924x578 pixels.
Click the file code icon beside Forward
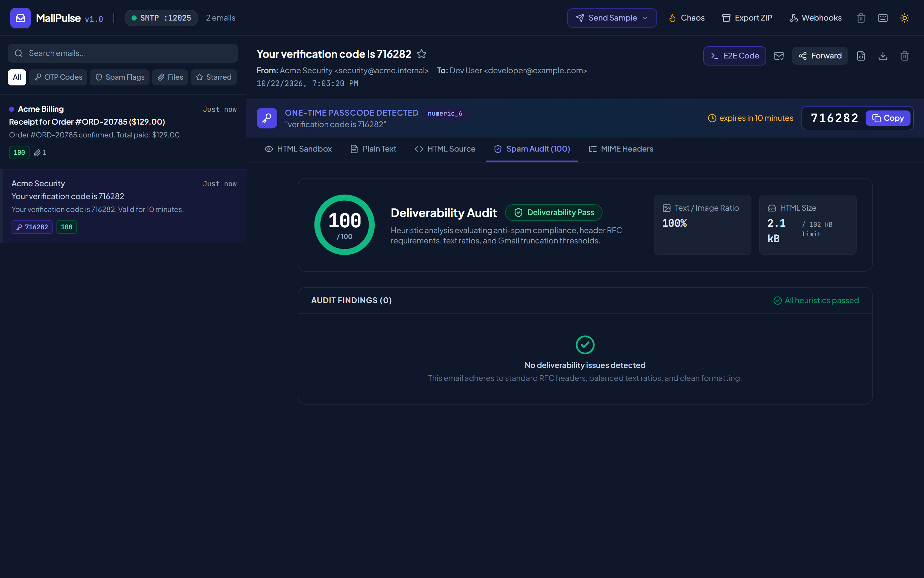click(x=860, y=56)
